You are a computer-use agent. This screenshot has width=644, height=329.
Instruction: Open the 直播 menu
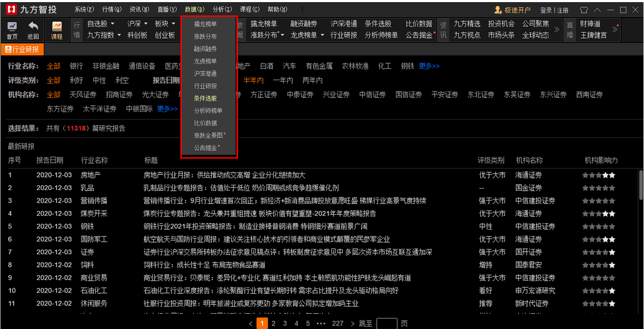tap(167, 9)
